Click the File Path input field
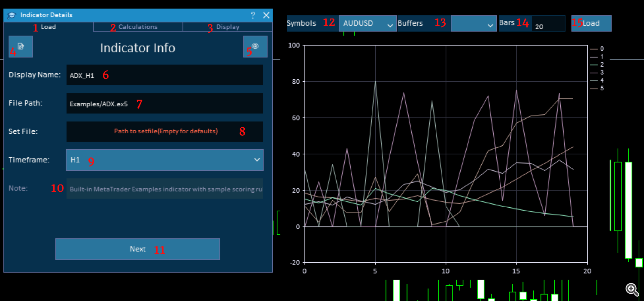The image size is (644, 301). [x=165, y=103]
